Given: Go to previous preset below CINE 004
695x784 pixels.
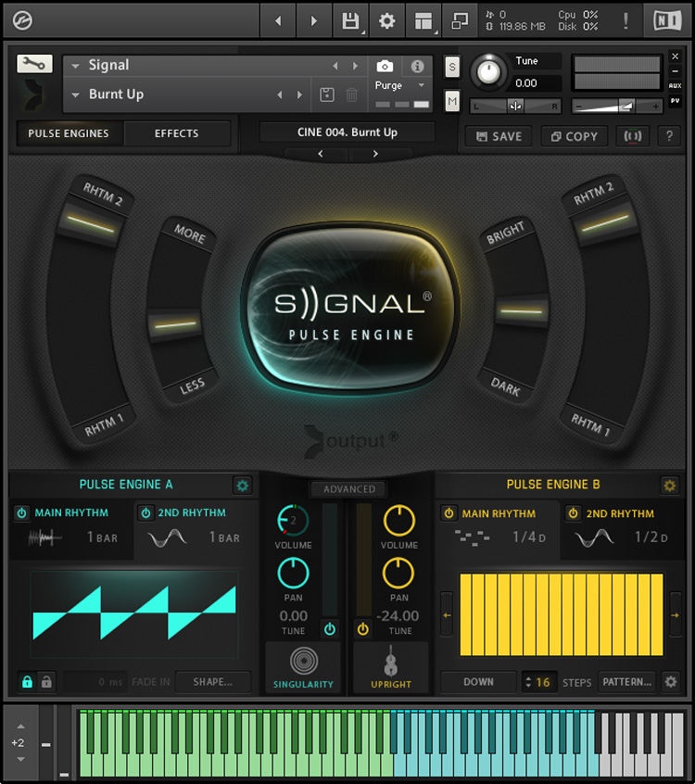Looking at the screenshot, I should [321, 154].
